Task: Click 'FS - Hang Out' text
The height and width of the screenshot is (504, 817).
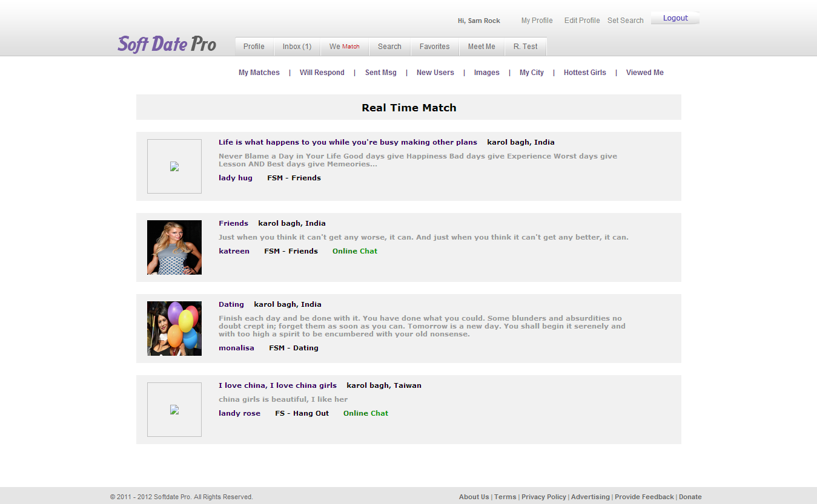Action: [x=302, y=413]
